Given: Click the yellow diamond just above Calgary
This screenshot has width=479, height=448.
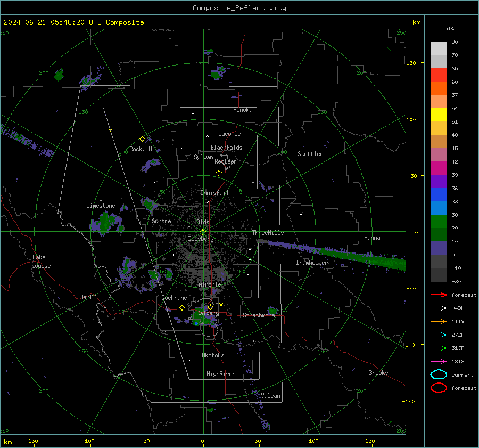Looking at the screenshot, I should click(210, 307).
